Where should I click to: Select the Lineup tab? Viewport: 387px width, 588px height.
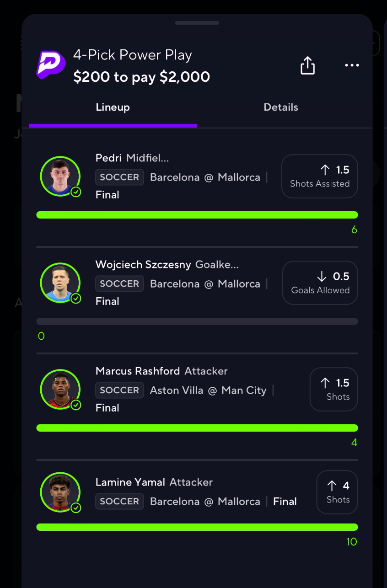point(113,107)
